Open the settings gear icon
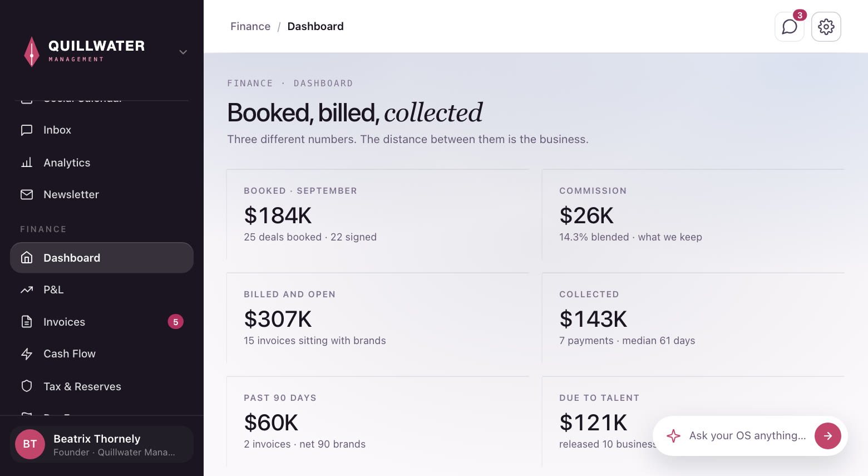Image resolution: width=868 pixels, height=476 pixels. pyautogui.click(x=826, y=27)
